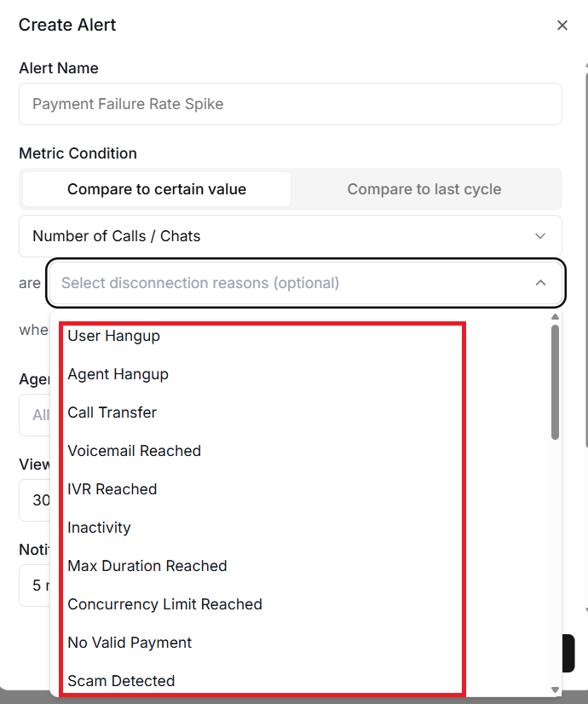The height and width of the screenshot is (704, 588).
Task: Pick Voicemail Reached reason
Action: click(x=135, y=451)
